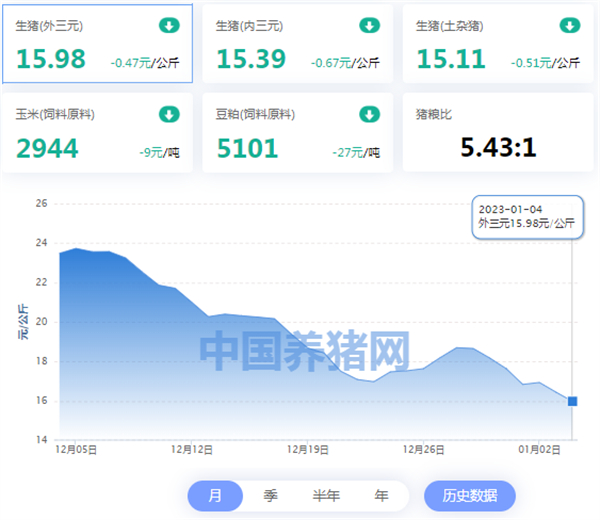Click the 14 y-axis tick label

point(41,440)
